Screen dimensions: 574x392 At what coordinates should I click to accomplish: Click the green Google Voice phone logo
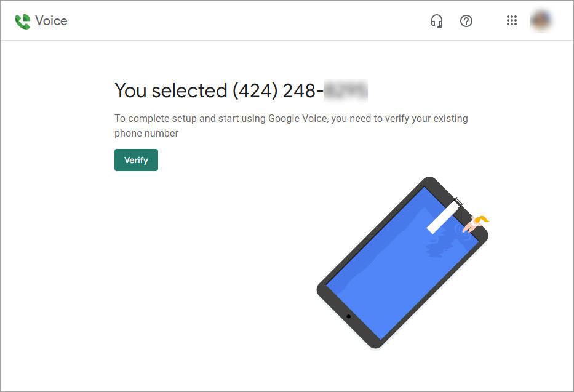23,21
